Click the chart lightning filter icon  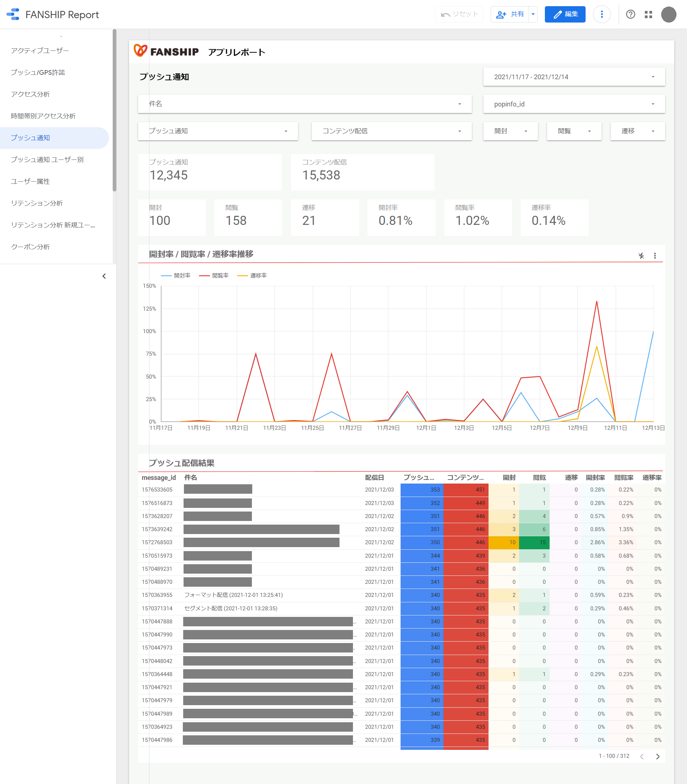[641, 256]
